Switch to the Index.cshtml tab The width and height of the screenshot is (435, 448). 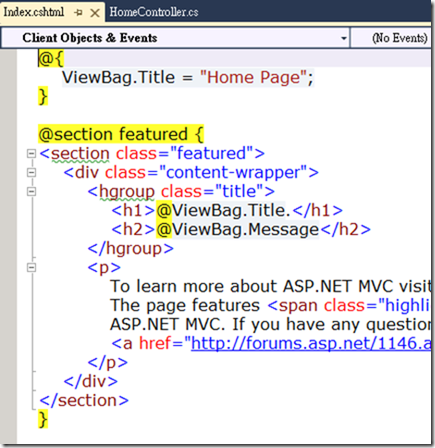point(34,12)
